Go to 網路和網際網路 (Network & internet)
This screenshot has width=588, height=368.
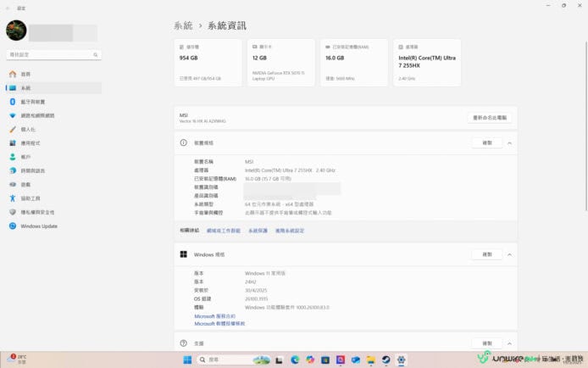[x=36, y=115]
